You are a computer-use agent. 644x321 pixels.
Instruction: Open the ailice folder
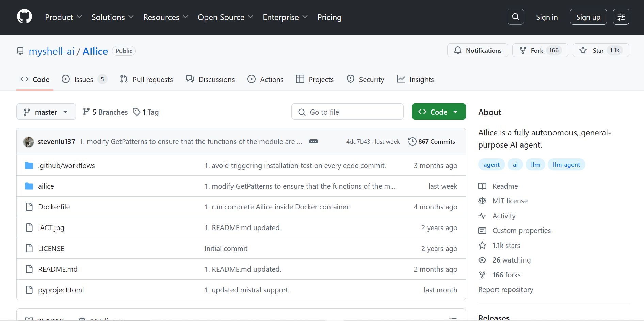tap(46, 186)
